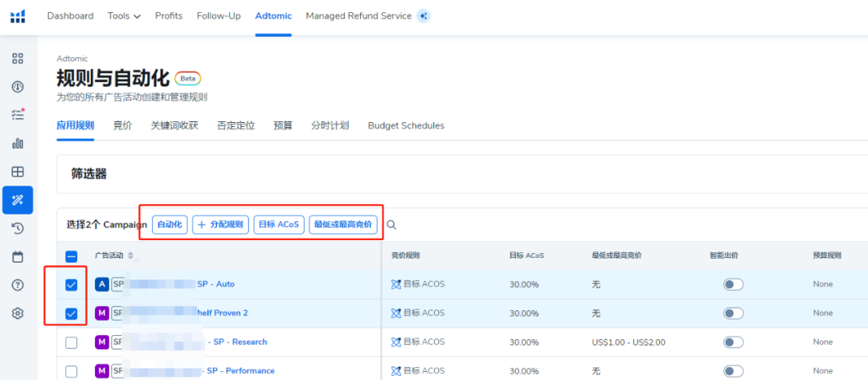Click the M badge on SP - Performance row
Image resolution: width=868 pixels, height=380 pixels.
pyautogui.click(x=102, y=370)
